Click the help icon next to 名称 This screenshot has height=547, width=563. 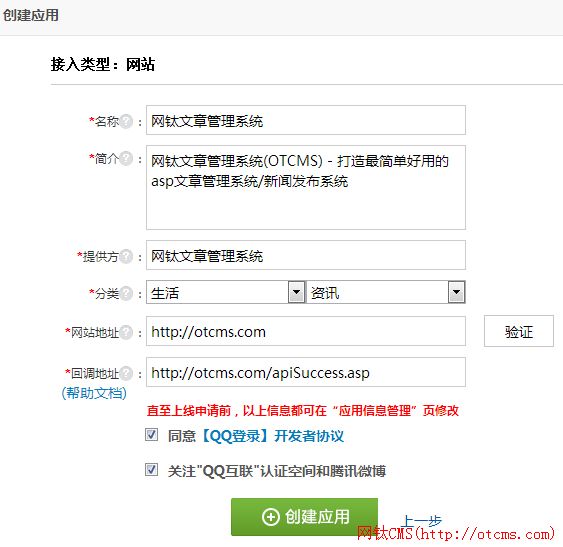click(126, 121)
